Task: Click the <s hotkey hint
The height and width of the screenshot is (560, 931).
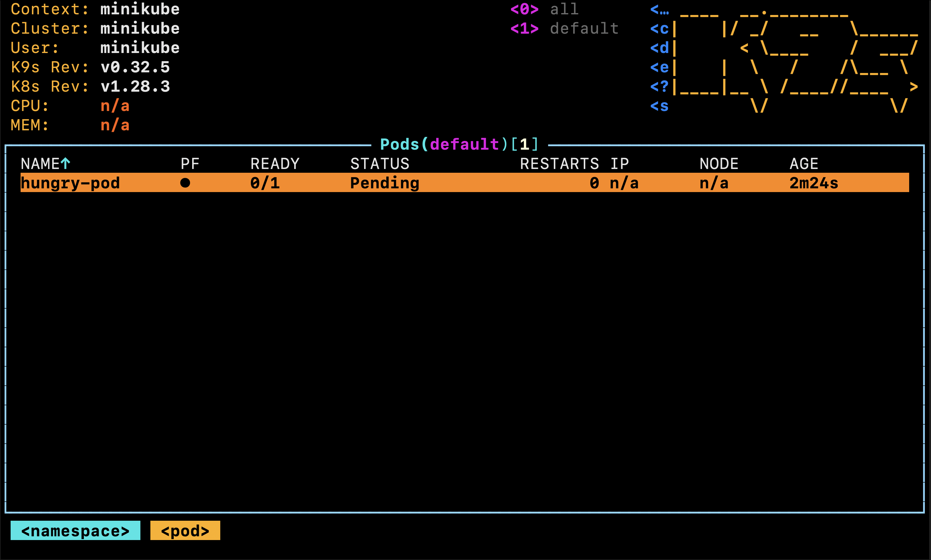Action: tap(659, 106)
